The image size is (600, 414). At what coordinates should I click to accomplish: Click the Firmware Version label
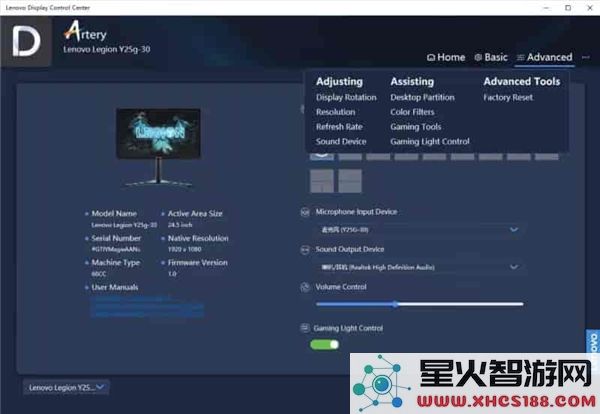pyautogui.click(x=197, y=262)
